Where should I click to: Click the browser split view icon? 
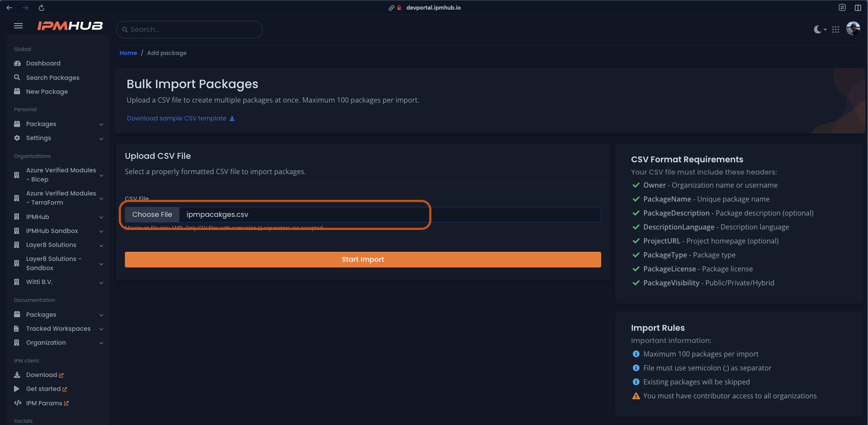point(858,7)
